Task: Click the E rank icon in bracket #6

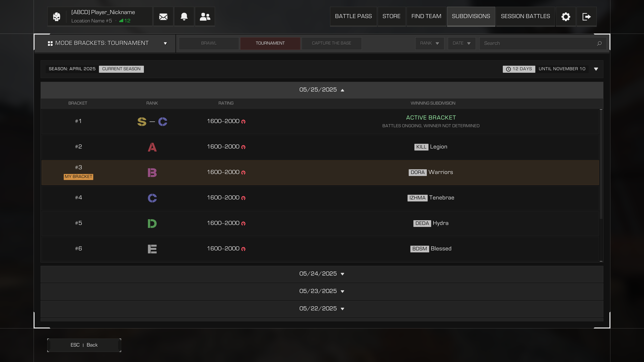Action: [x=152, y=249]
